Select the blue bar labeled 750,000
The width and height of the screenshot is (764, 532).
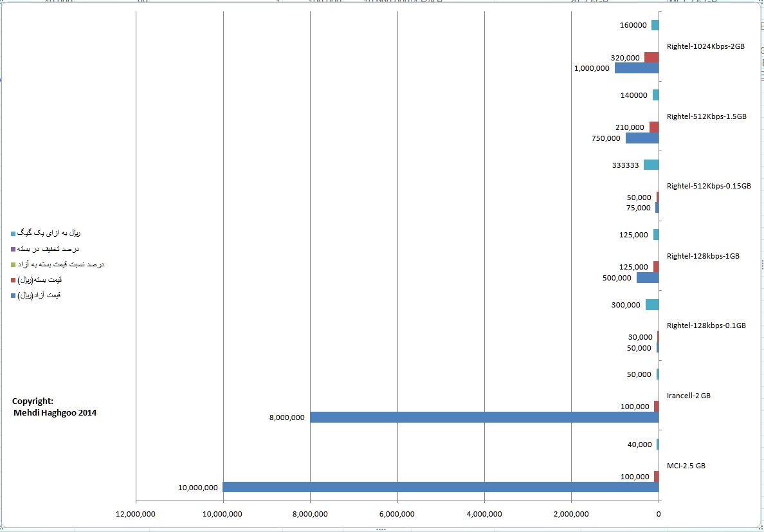(x=642, y=138)
